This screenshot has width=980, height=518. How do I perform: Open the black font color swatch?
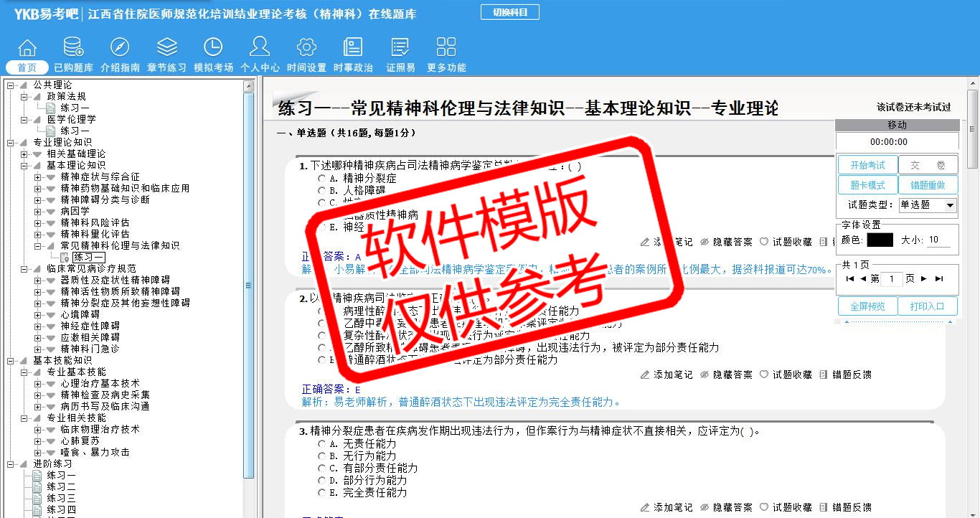(880, 240)
